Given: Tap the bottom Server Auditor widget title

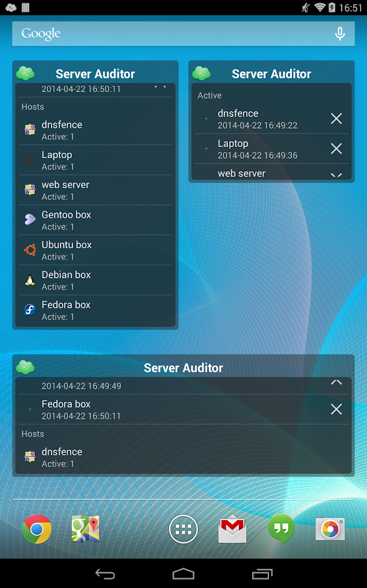Looking at the screenshot, I should click(x=183, y=368).
